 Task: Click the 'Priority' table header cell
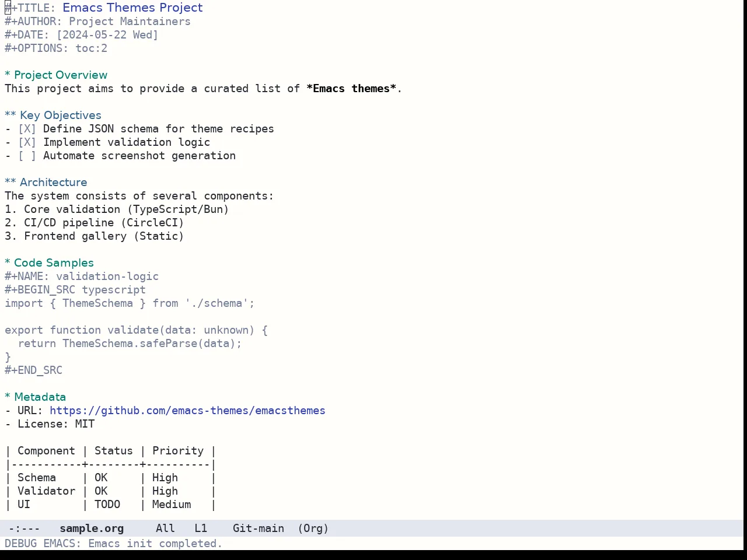tap(178, 451)
